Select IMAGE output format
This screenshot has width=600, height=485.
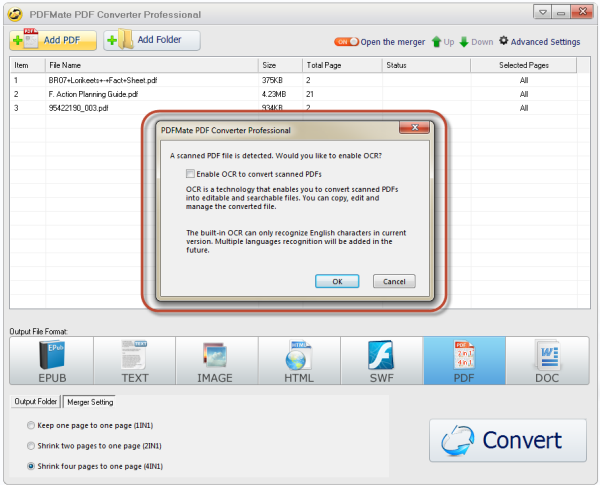coord(217,361)
